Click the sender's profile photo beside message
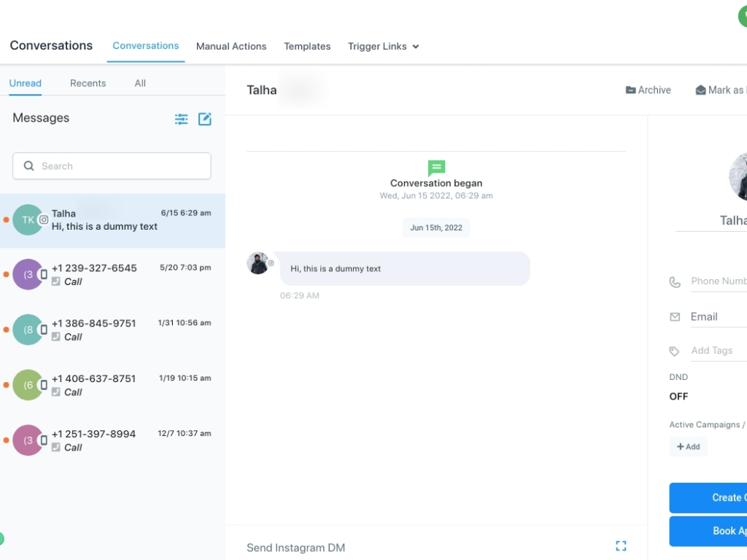The image size is (747, 560). click(258, 263)
